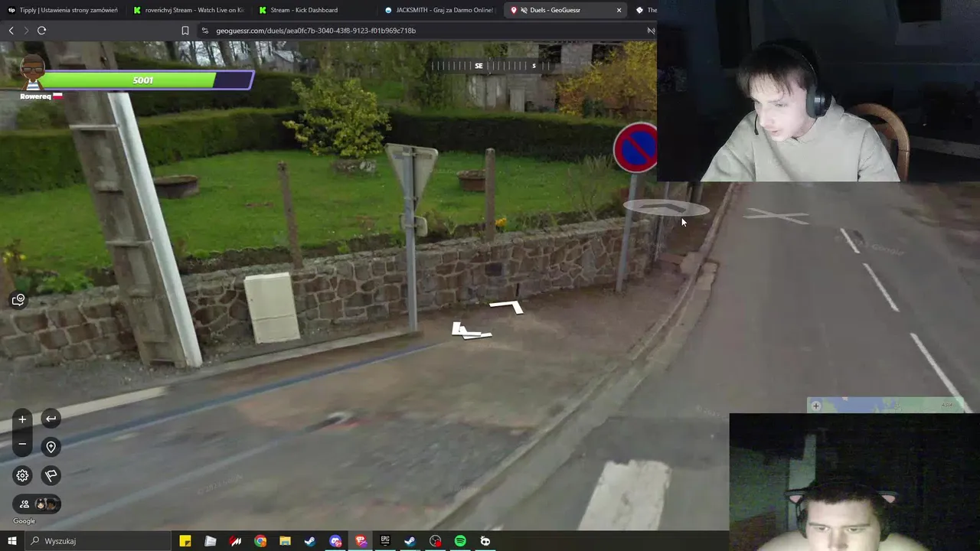Reload the GeoGuessr page
Screen dimensions: 980x551
click(41, 31)
